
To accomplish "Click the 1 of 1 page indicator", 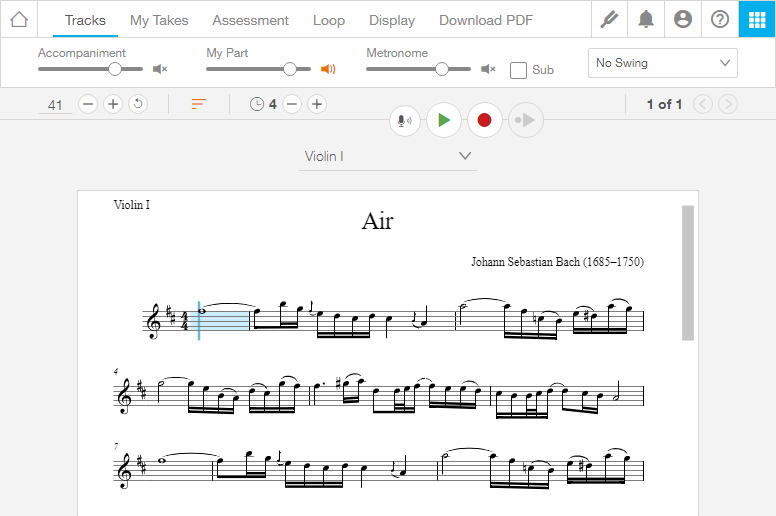I will (664, 104).
